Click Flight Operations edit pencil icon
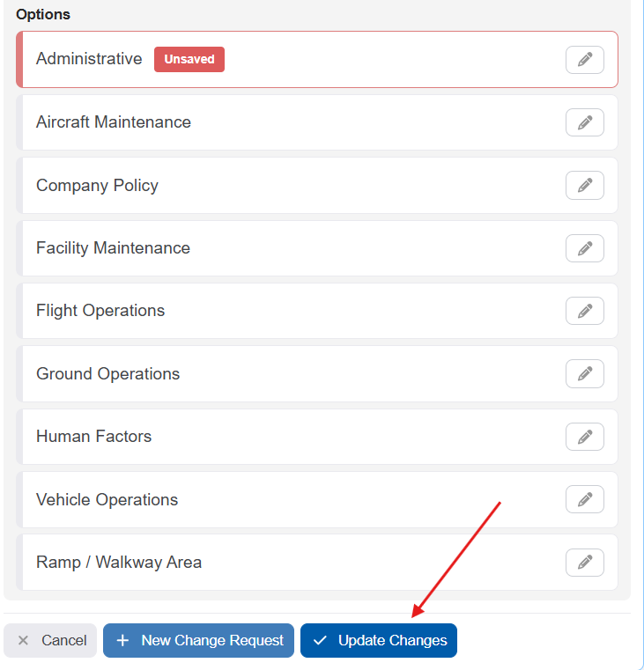The image size is (644, 670). (584, 311)
